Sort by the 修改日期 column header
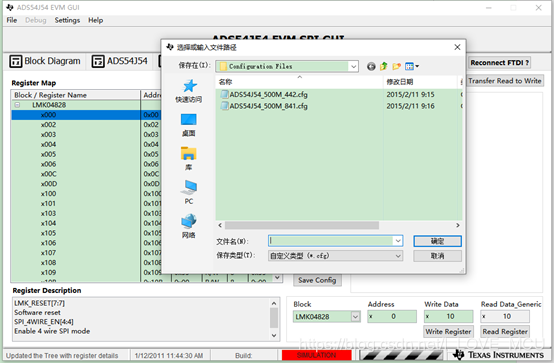 420,82
